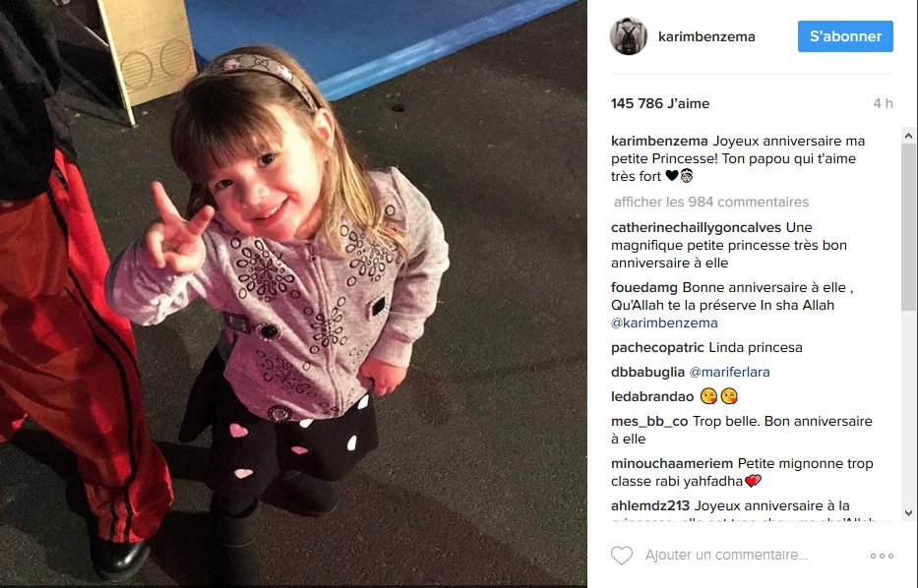The height and width of the screenshot is (588, 918).
Task: Click the 145 786 J'aime likes count
Action: pyautogui.click(x=660, y=103)
